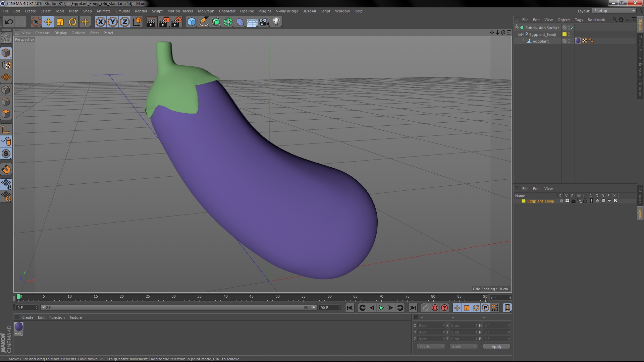Image resolution: width=644 pixels, height=362 pixels.
Task: Switch to Edges mode
Action: tap(6, 102)
